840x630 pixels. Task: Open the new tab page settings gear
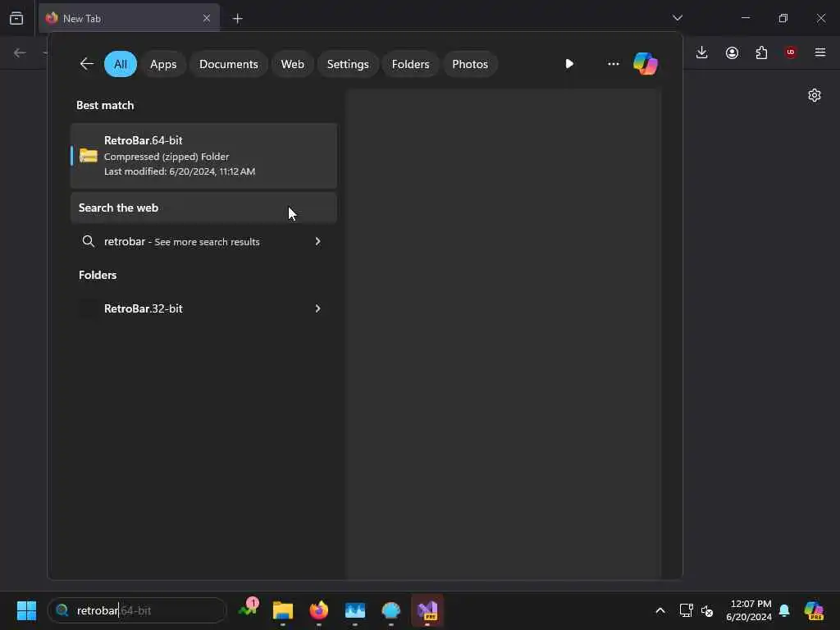tap(815, 95)
